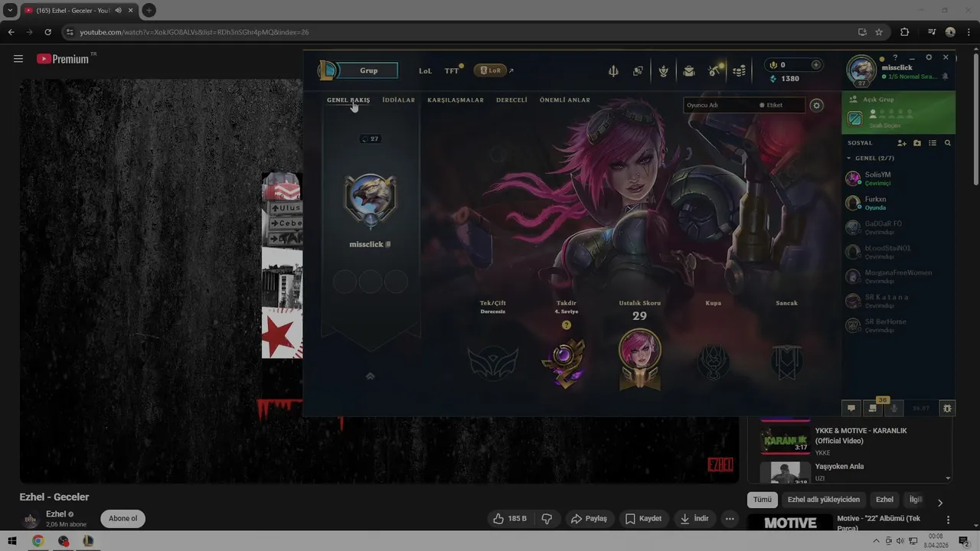The image size is (980, 551).
Task: Click Windows Start button in taskbar
Action: tap(12, 541)
